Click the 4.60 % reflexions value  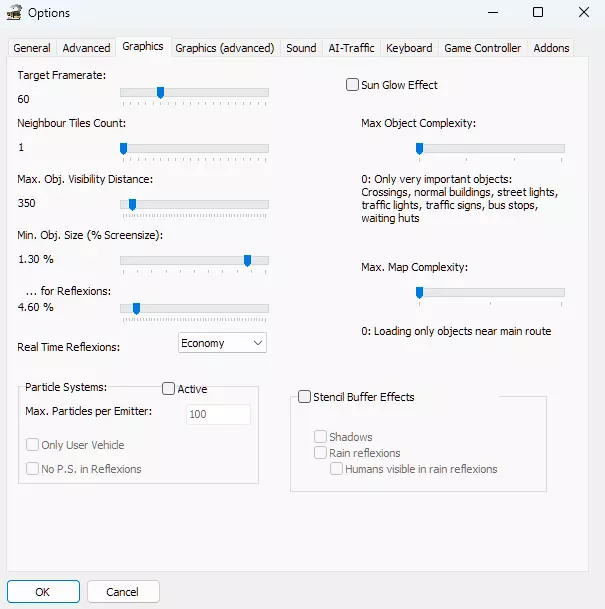[36, 307]
